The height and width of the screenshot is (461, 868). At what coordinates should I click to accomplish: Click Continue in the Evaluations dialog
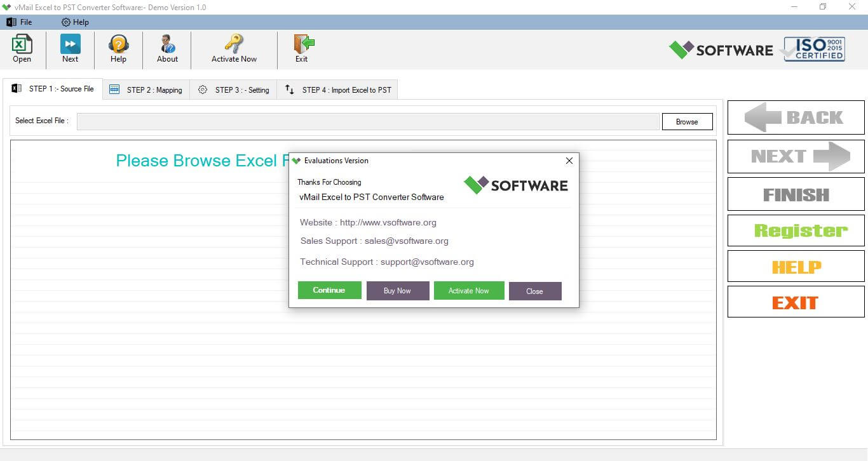point(329,290)
